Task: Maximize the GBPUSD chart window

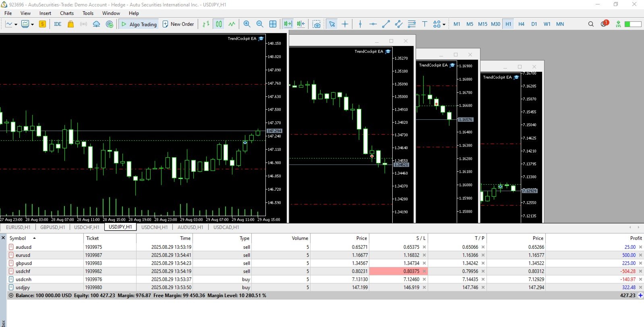Action: pos(391,41)
